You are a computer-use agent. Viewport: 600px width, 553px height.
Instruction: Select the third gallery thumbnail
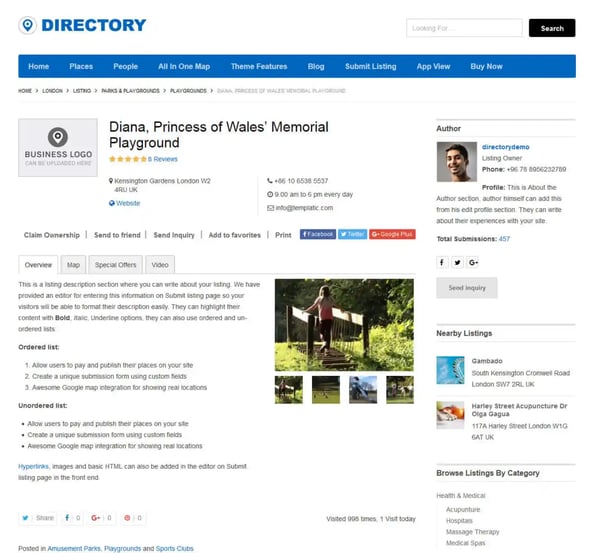363,390
